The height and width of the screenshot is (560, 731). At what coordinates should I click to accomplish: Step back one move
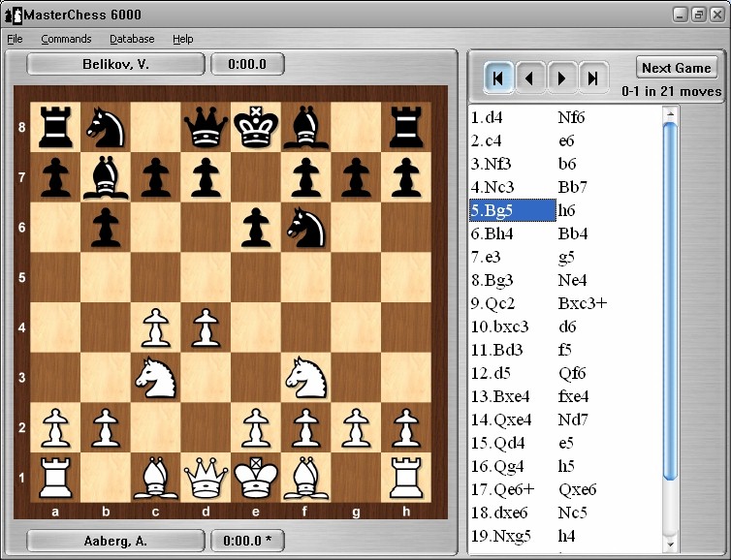(x=529, y=78)
